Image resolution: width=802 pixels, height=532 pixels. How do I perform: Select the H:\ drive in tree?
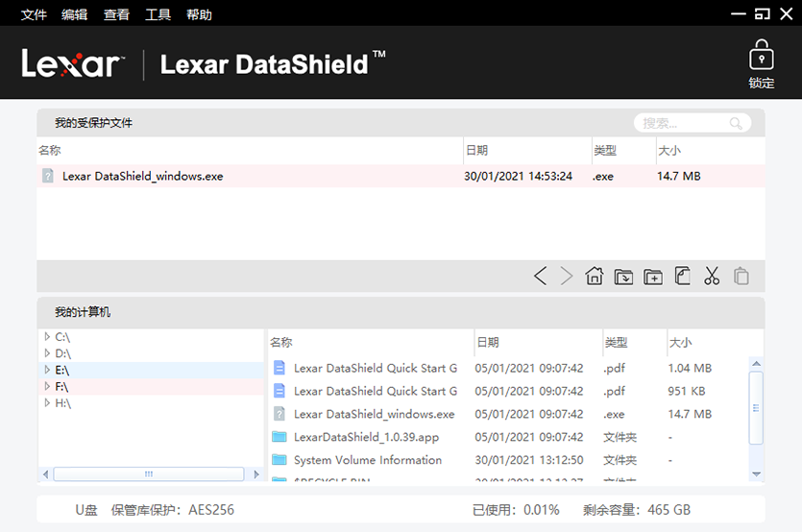(x=63, y=402)
